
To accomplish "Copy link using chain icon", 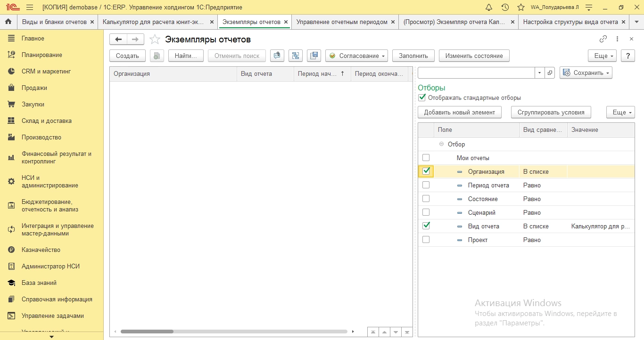I will (x=603, y=39).
